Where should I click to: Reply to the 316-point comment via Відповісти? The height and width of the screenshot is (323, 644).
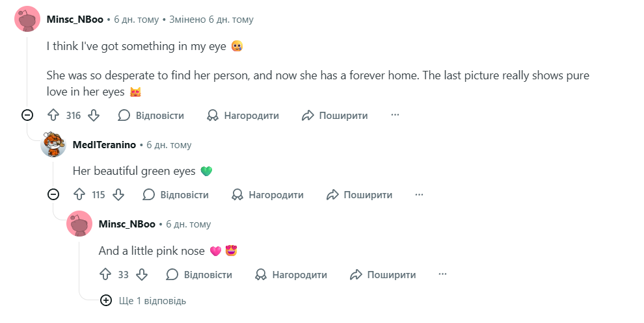(151, 115)
